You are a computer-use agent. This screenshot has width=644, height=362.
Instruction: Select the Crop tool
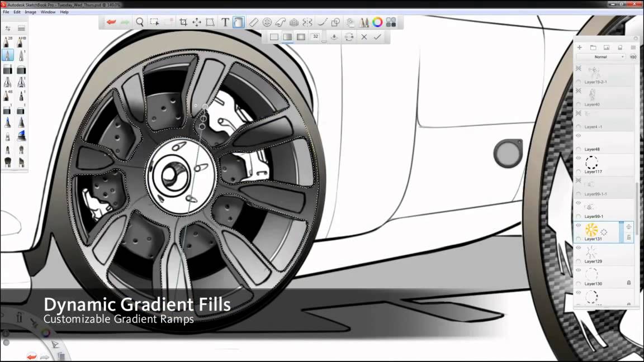pos(183,22)
